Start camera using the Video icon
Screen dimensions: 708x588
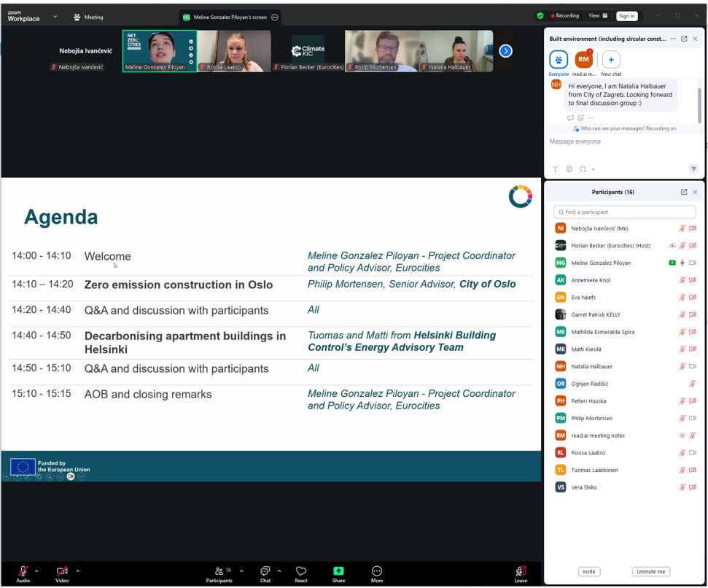[62, 571]
